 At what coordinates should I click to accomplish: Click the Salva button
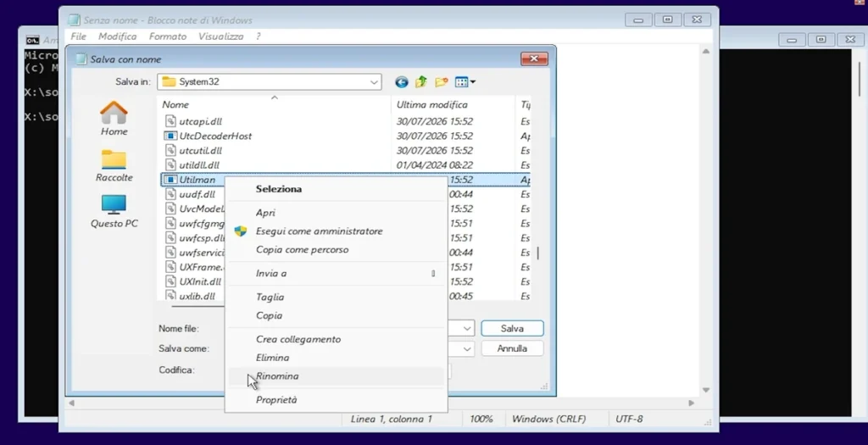tap(512, 328)
